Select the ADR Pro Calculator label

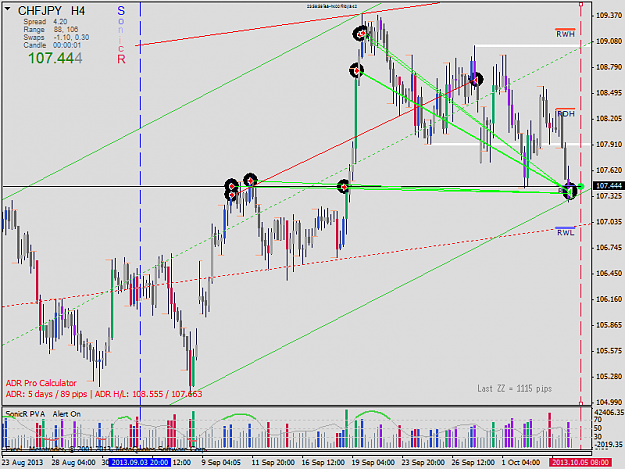pos(41,383)
